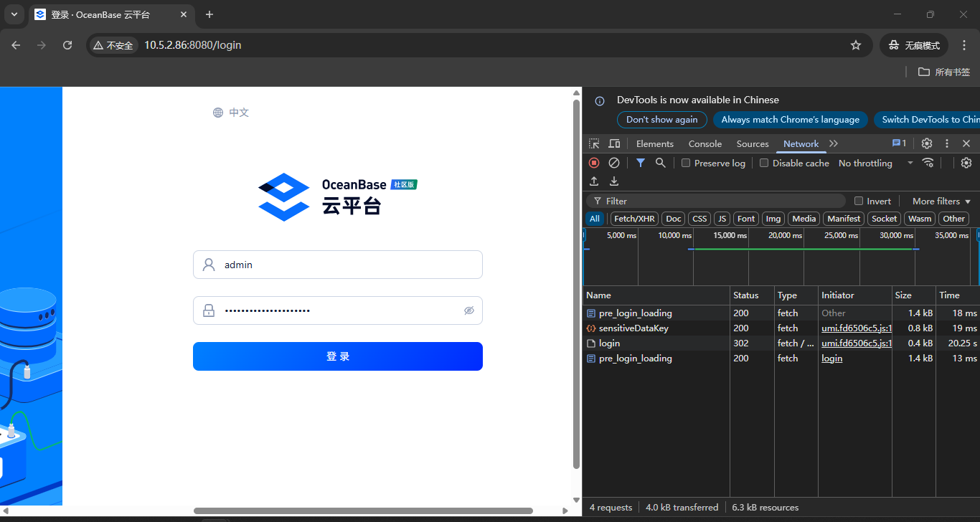Switch to the Elements tab

pos(655,143)
